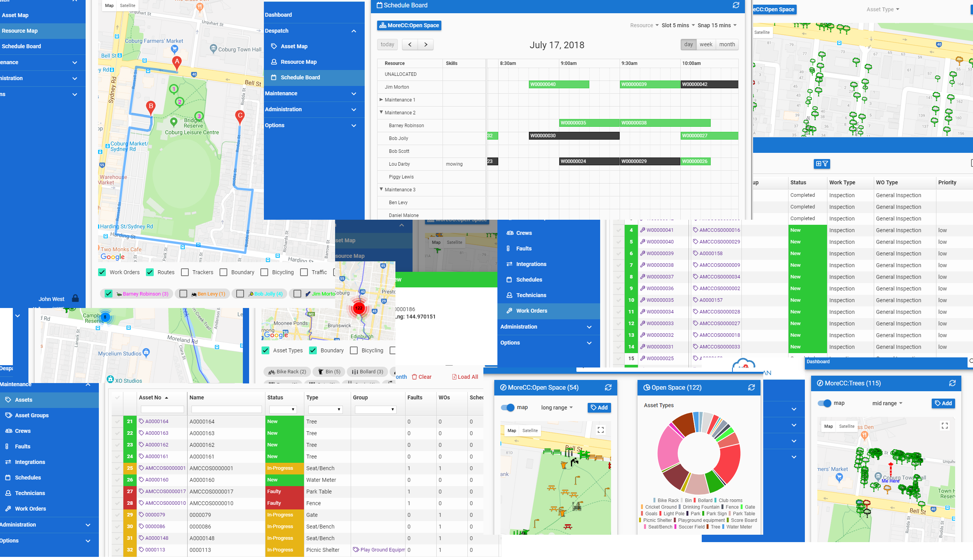Click the today button

pos(387,45)
